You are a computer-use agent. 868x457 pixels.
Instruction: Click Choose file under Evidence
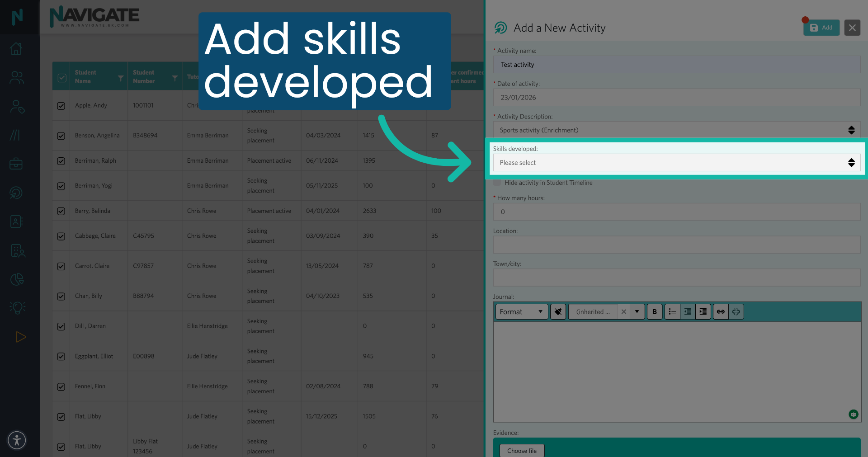[522, 451]
